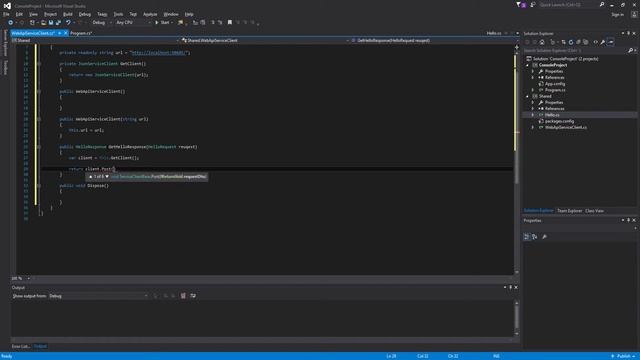The height and width of the screenshot is (360, 640).
Task: Open the Shared project navigation dropdown
Action: pos(96,40)
